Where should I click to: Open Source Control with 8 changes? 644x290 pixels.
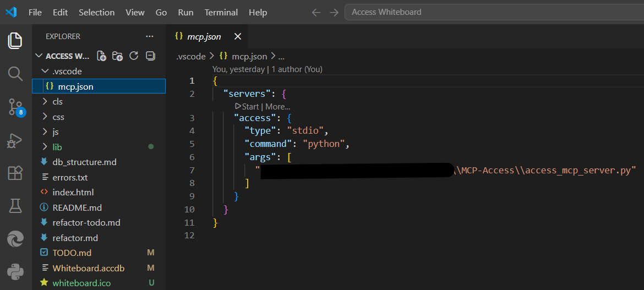pyautogui.click(x=15, y=107)
